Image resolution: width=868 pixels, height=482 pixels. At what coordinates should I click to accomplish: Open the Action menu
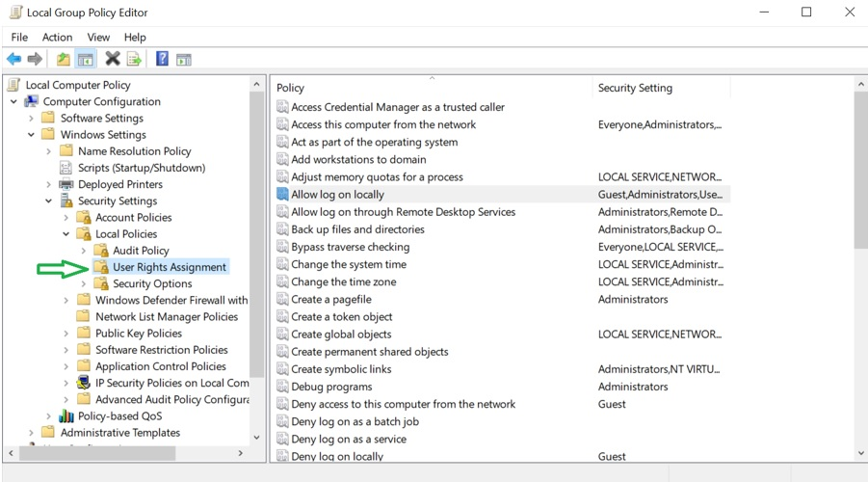[57, 37]
